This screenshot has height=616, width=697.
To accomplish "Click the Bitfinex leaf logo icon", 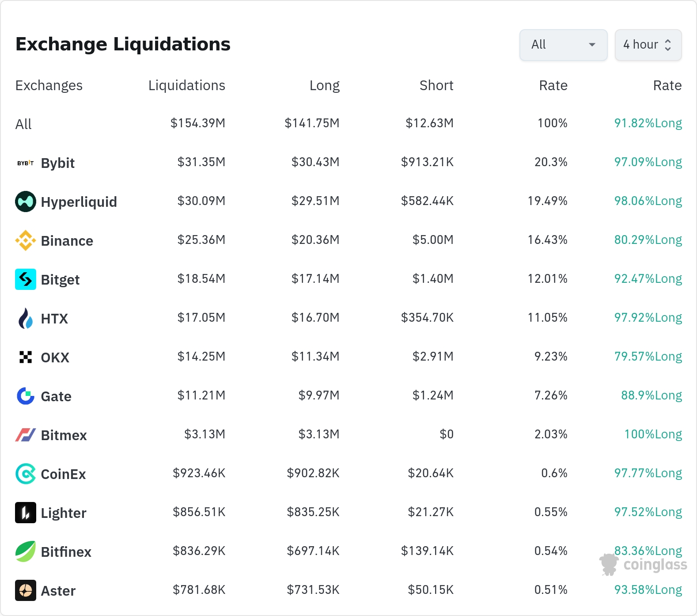I will point(25,551).
